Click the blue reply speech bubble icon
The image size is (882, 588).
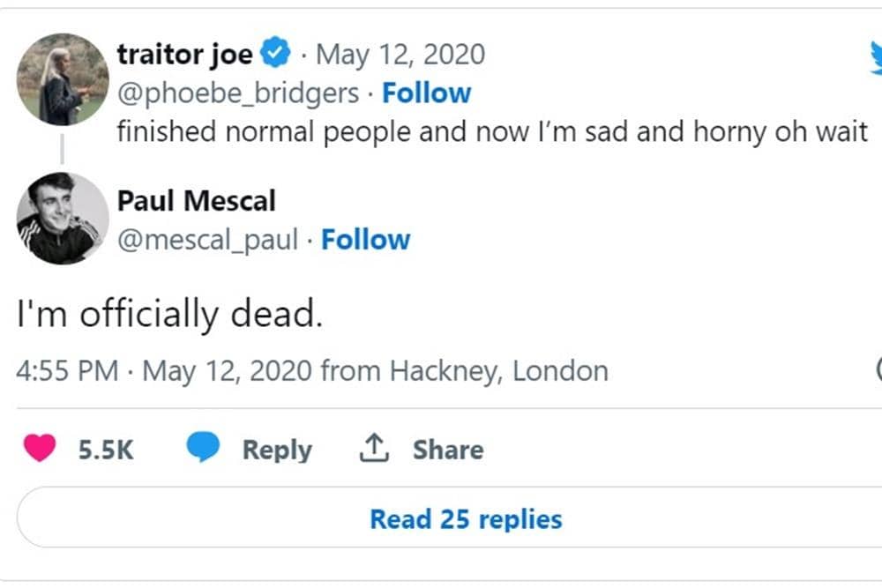click(203, 449)
